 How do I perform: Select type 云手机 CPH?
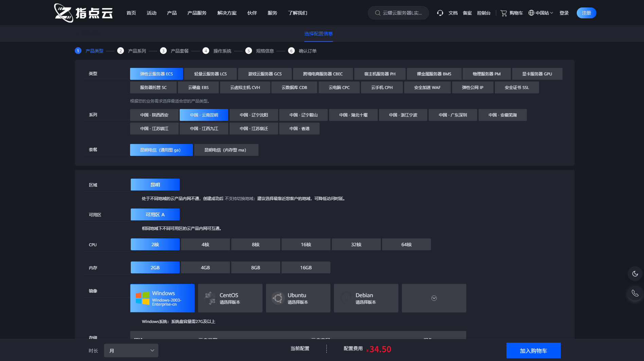[x=382, y=87]
